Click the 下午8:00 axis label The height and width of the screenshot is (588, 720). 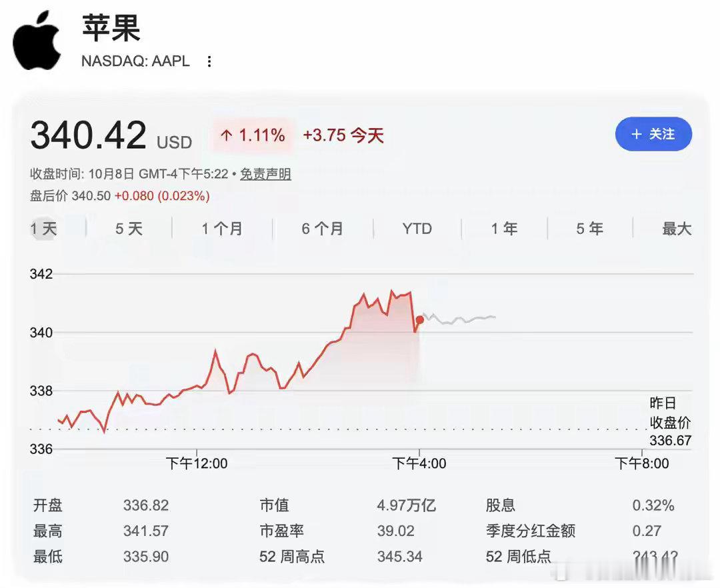(x=641, y=463)
